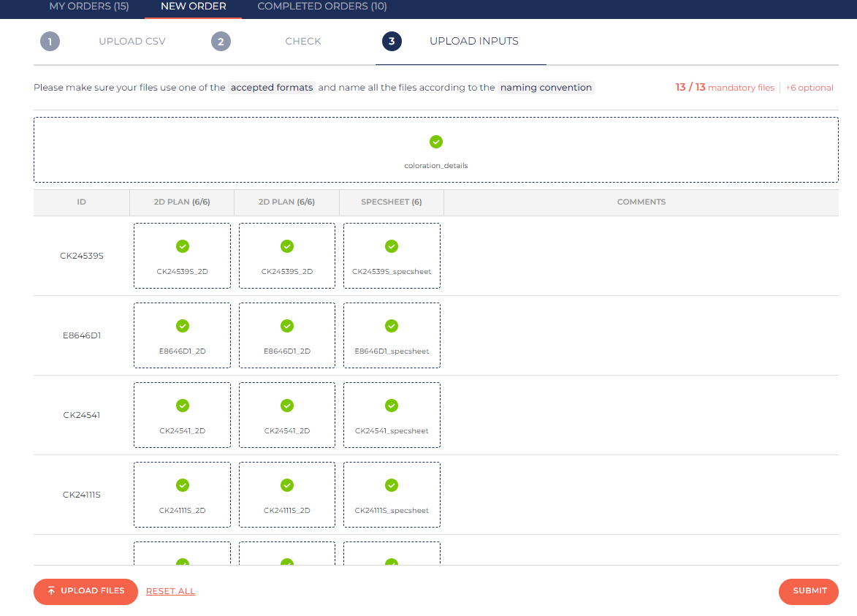Viewport: 857px width, 616px height.
Task: Click the Reset All link
Action: click(170, 591)
